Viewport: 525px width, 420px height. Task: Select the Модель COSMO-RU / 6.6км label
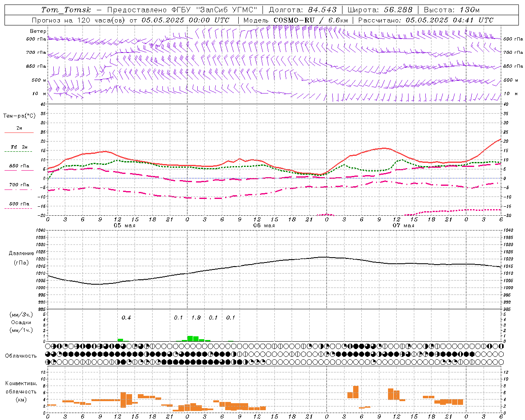point(296,20)
